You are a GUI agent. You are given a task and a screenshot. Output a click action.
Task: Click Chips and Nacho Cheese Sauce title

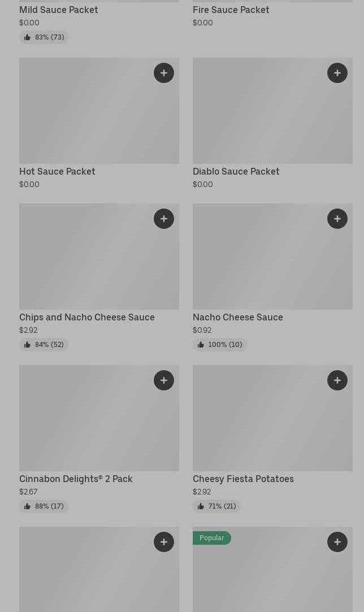click(x=86, y=318)
